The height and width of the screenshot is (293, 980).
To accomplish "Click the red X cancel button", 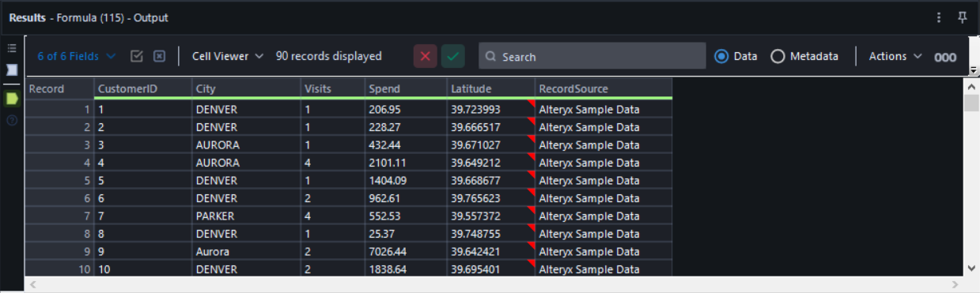I will click(x=426, y=56).
